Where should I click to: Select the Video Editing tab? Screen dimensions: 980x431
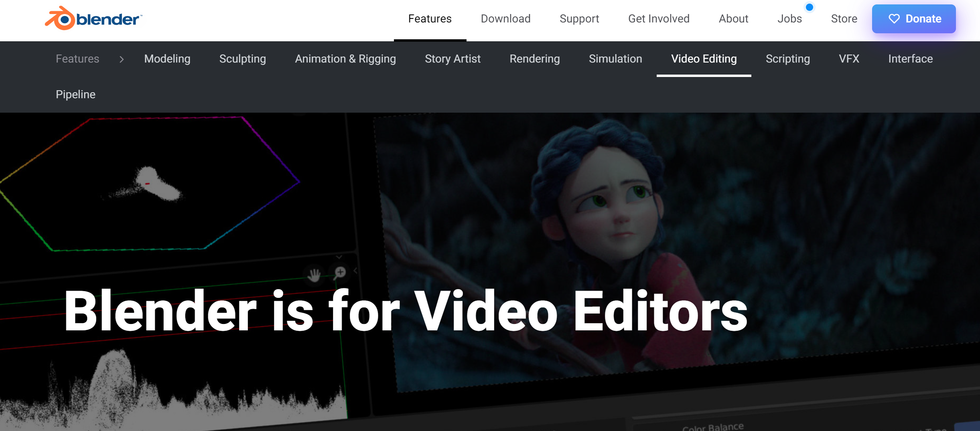(704, 59)
